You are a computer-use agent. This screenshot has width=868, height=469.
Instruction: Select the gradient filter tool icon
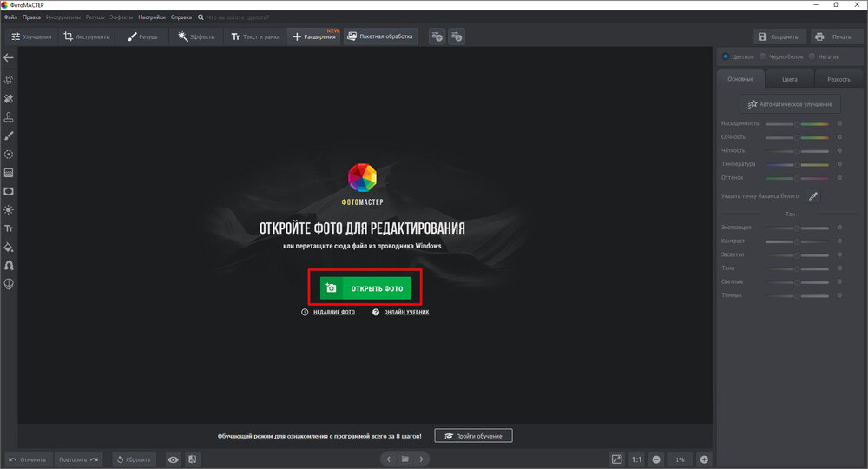point(9,173)
